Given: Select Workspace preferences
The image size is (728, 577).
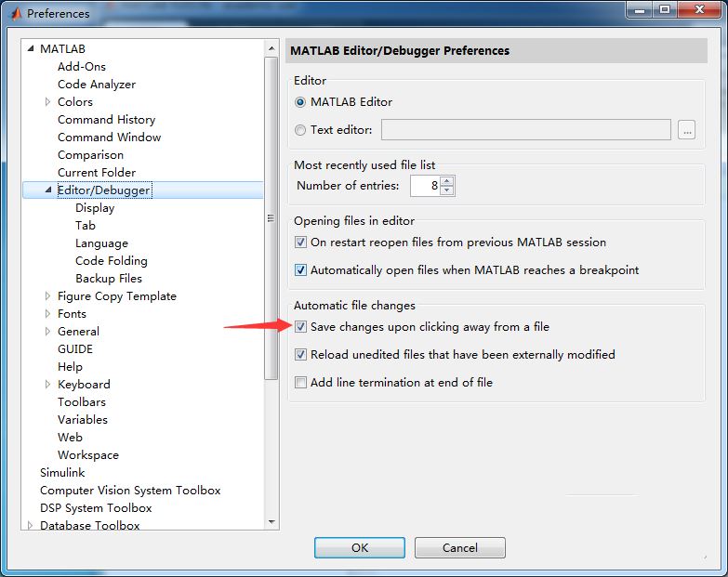Looking at the screenshot, I should (x=88, y=455).
